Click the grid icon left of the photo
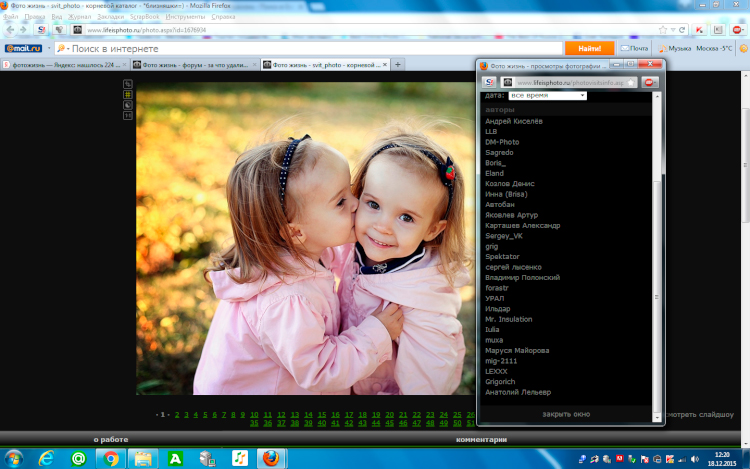 [128, 95]
